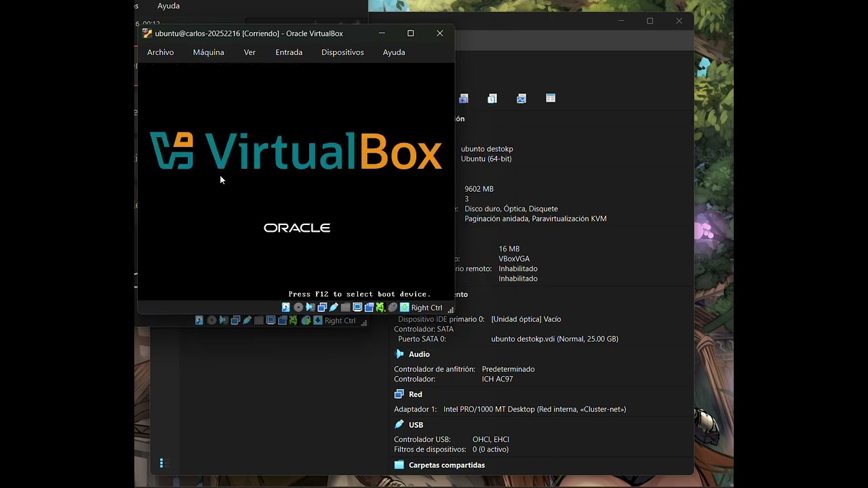Click 'Predeterminado' host audio driver value

(509, 369)
